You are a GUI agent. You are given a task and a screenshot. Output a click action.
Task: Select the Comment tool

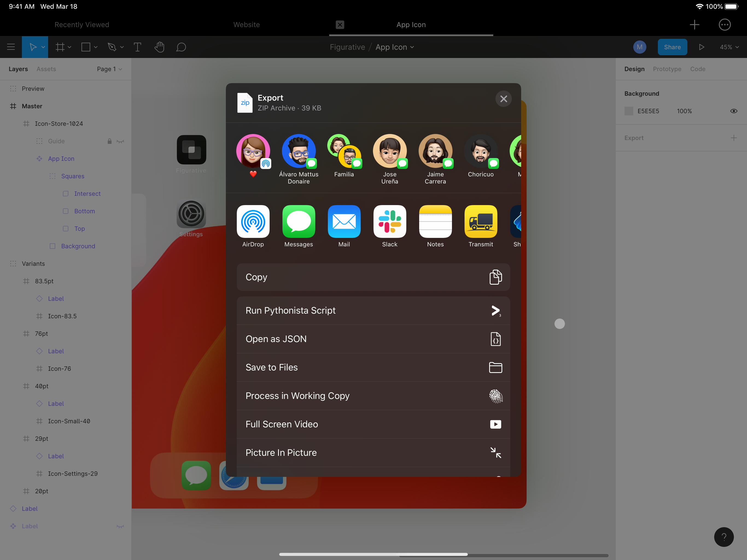(181, 47)
